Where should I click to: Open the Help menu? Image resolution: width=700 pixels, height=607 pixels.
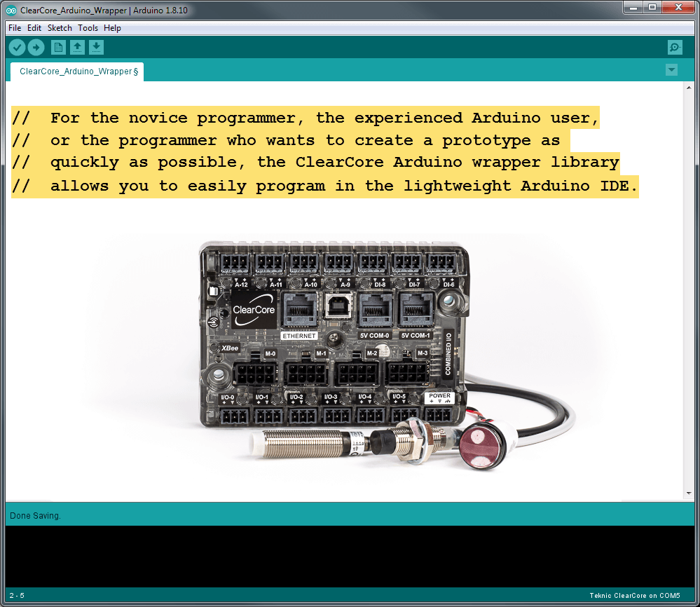pos(112,28)
